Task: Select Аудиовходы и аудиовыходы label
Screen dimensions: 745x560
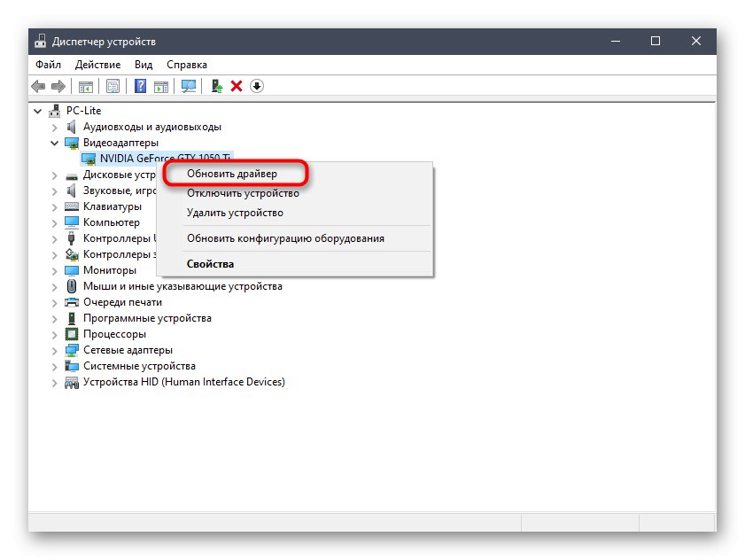Action: 152,127
